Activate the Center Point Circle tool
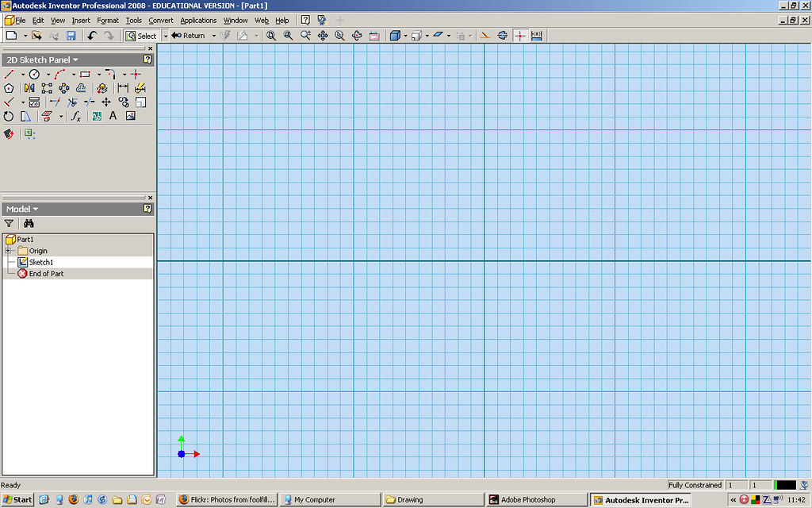The image size is (812, 508). pos(34,74)
